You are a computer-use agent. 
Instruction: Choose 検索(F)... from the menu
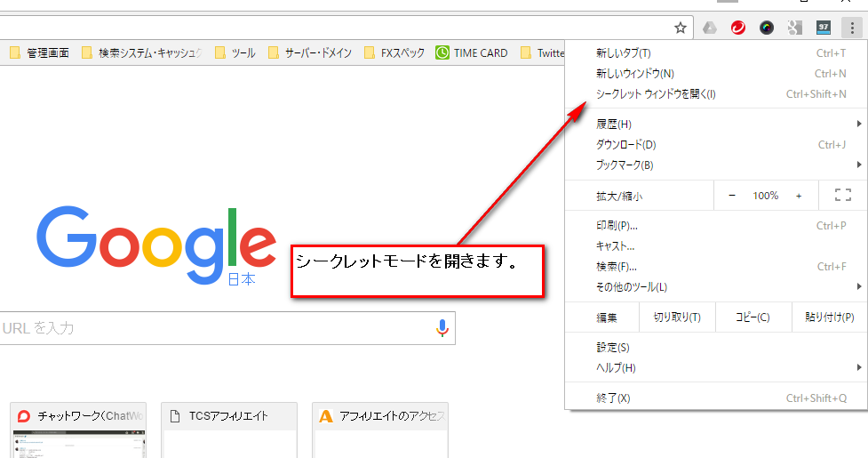coord(716,267)
